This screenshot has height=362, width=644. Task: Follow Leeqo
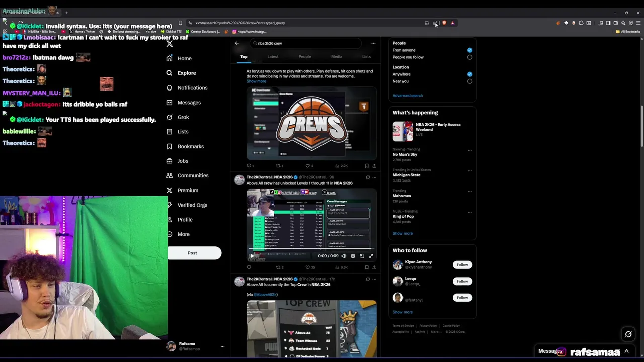tap(462, 281)
